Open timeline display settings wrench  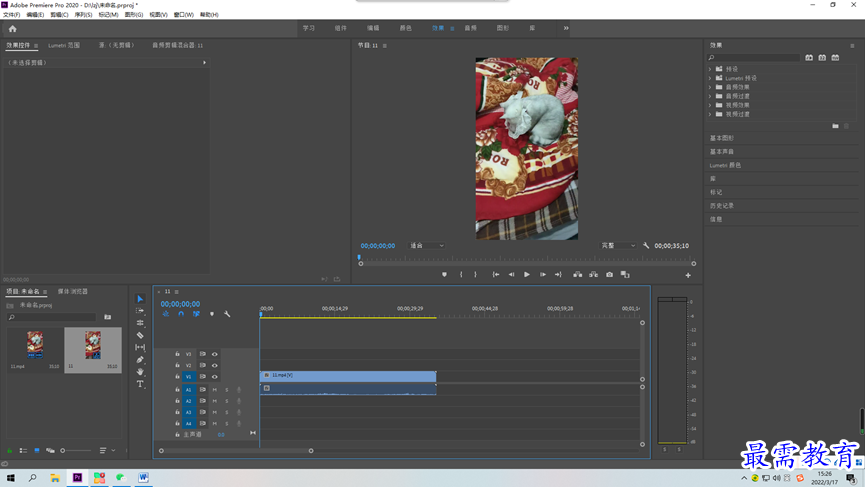pyautogui.click(x=227, y=314)
